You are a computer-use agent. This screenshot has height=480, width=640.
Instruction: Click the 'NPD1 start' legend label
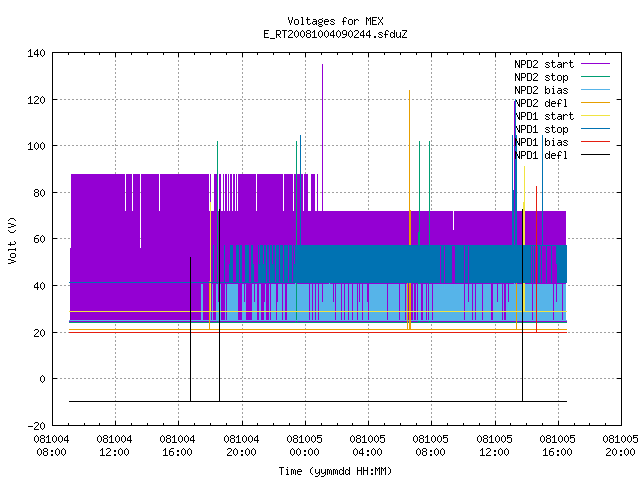point(544,116)
